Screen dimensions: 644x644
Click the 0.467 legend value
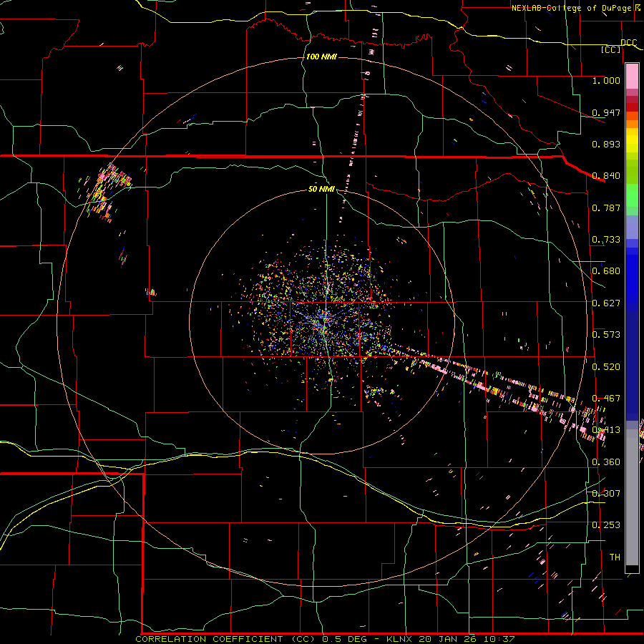point(606,399)
